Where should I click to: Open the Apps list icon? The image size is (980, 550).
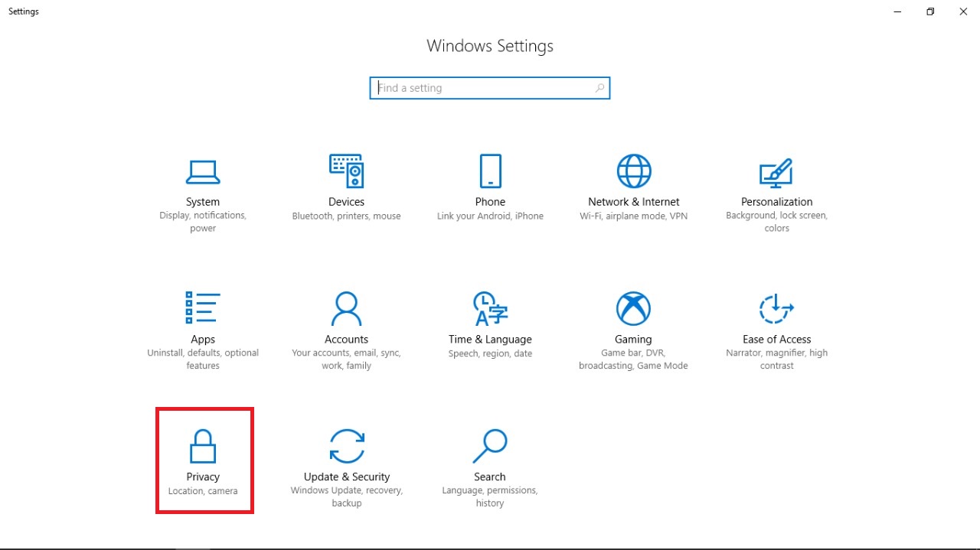[203, 308]
